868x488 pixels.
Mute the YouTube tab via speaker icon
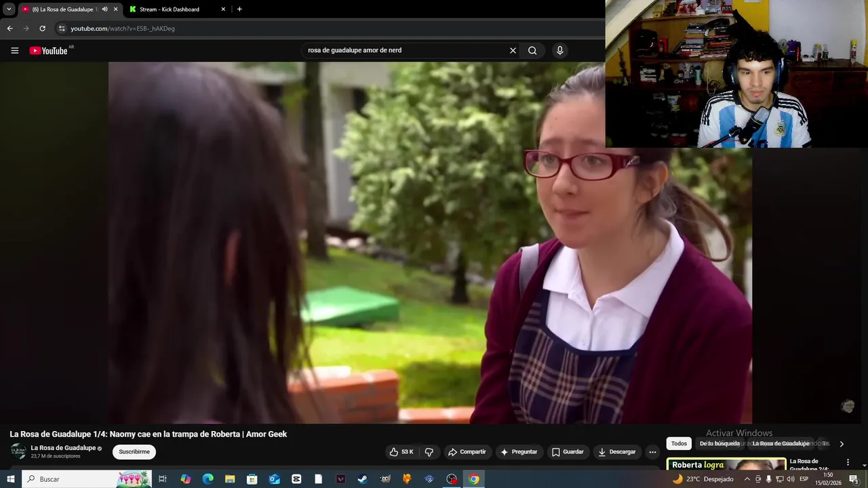click(104, 9)
